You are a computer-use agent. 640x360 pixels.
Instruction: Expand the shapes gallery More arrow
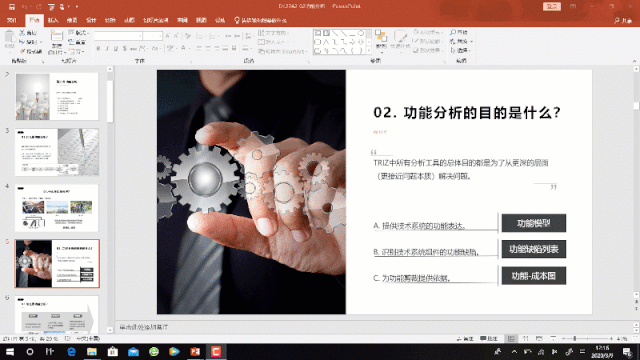[x=369, y=51]
